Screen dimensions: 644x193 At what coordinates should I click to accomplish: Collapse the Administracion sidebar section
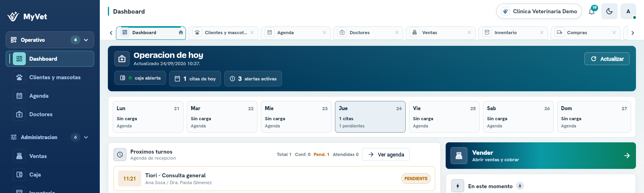(x=50, y=137)
